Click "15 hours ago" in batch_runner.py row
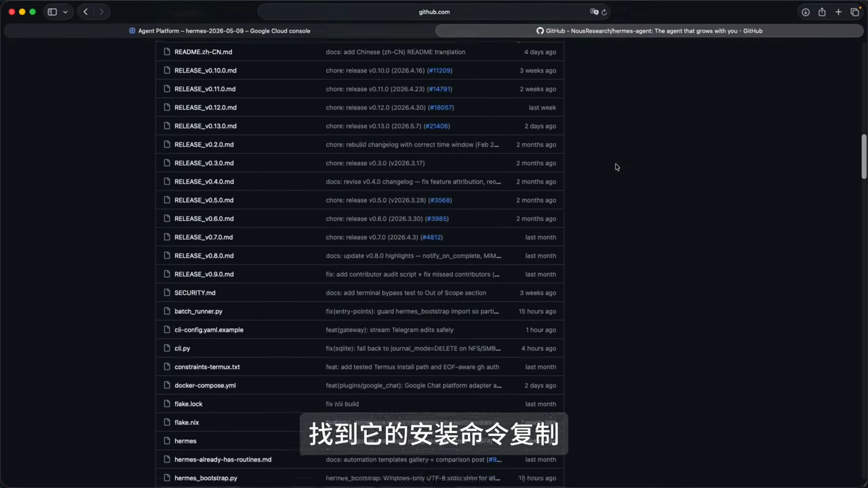This screenshot has height=488, width=868. point(537,311)
